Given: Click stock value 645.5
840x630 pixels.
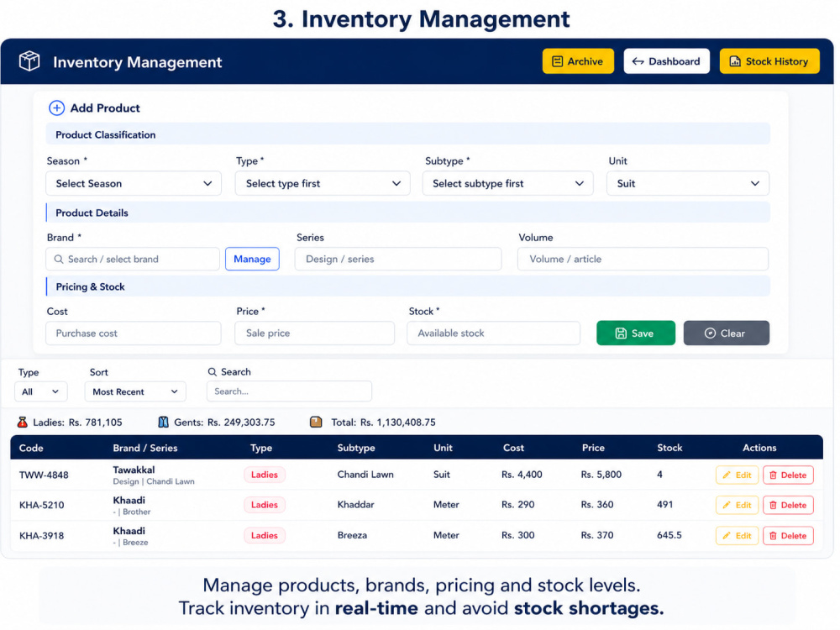Looking at the screenshot, I should [x=669, y=535].
